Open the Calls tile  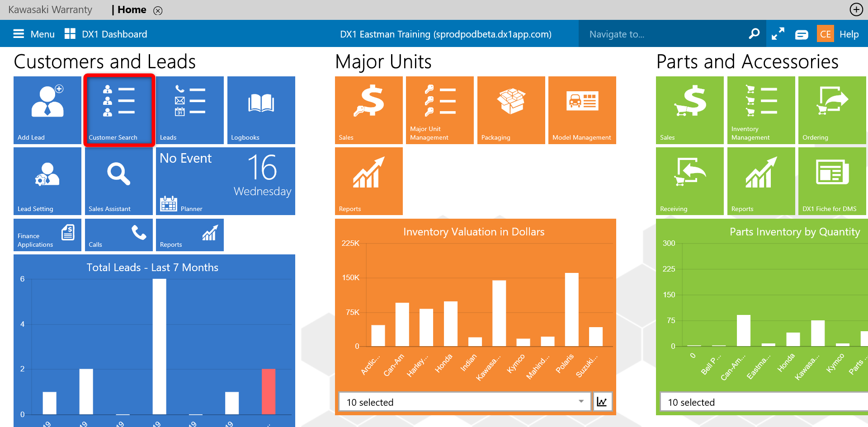click(119, 235)
